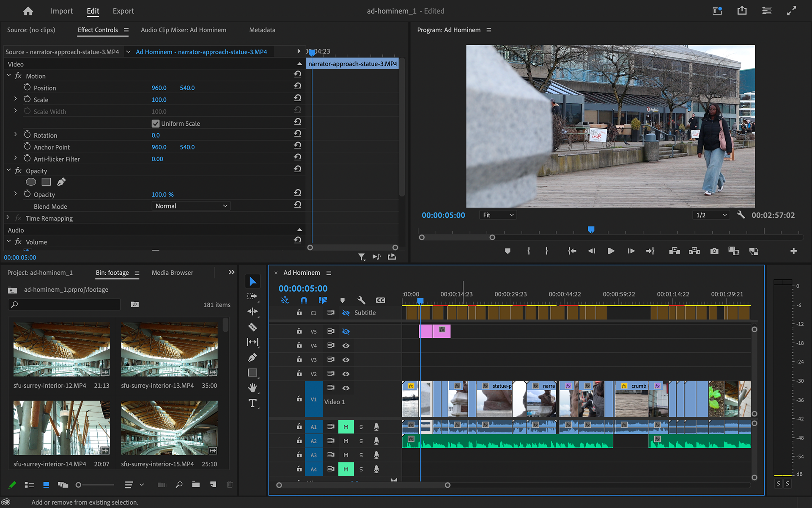Open the Quick Export share icon

(x=742, y=11)
